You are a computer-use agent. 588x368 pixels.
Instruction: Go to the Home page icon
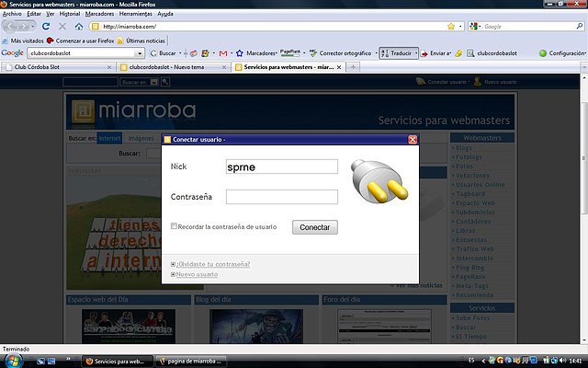pos(79,27)
